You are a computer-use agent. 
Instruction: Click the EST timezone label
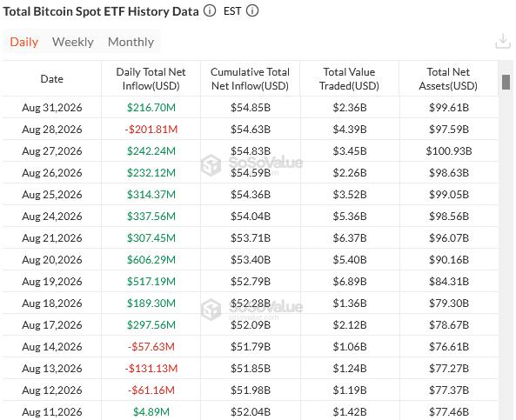pyautogui.click(x=232, y=11)
